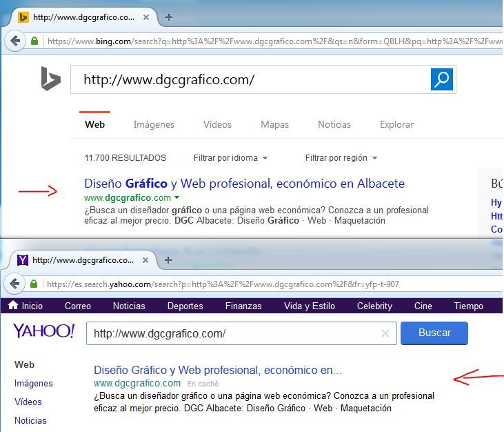The image size is (504, 432).
Task: Open new tab in Yahoo browser window
Action: [x=168, y=260]
